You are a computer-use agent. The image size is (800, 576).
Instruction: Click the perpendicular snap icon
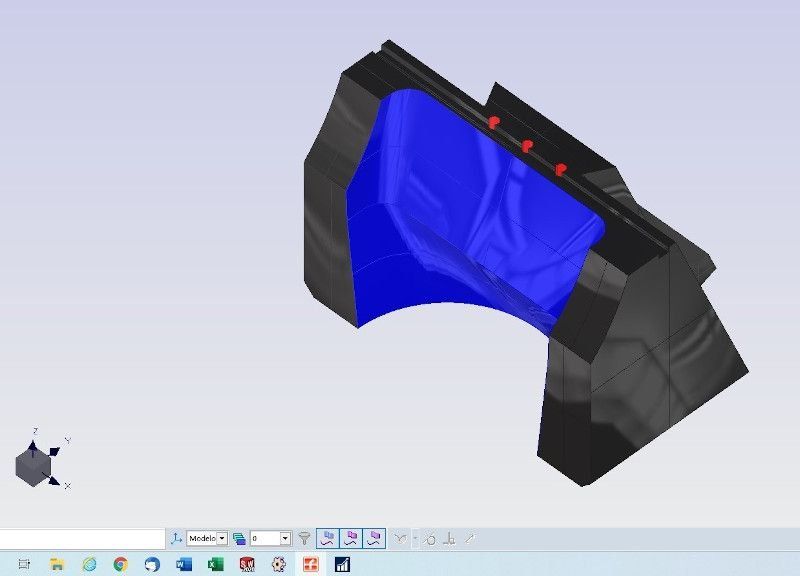(x=449, y=538)
